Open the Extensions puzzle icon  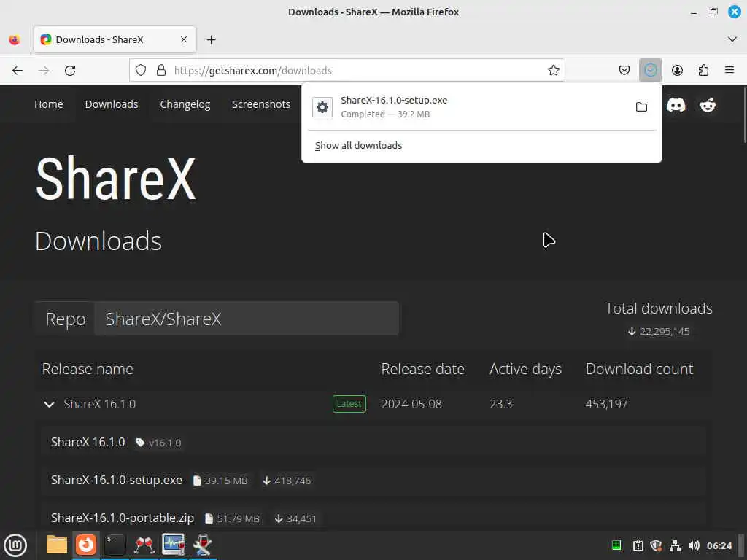[x=703, y=71]
